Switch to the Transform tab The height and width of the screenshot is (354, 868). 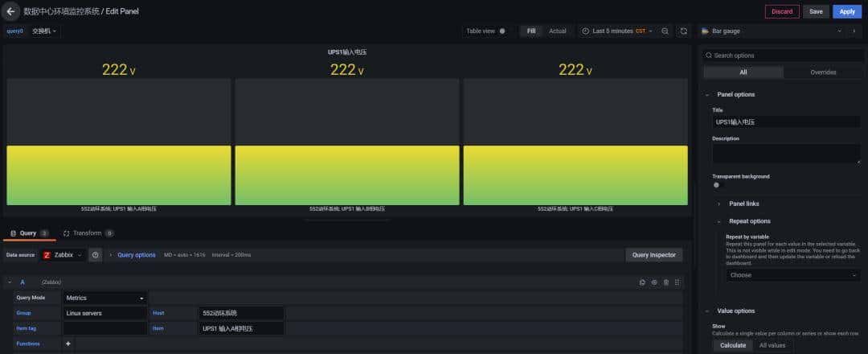(x=88, y=233)
